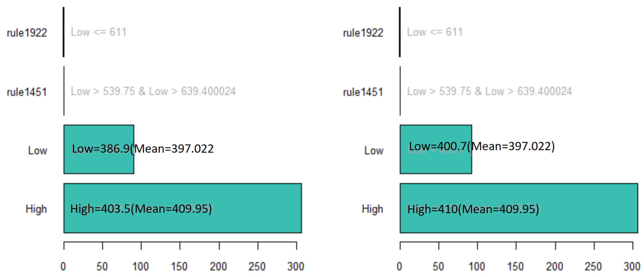Click the 300 tick on right chart's axis
Image resolution: width=644 pixels, height=277 pixels.
click(x=632, y=266)
